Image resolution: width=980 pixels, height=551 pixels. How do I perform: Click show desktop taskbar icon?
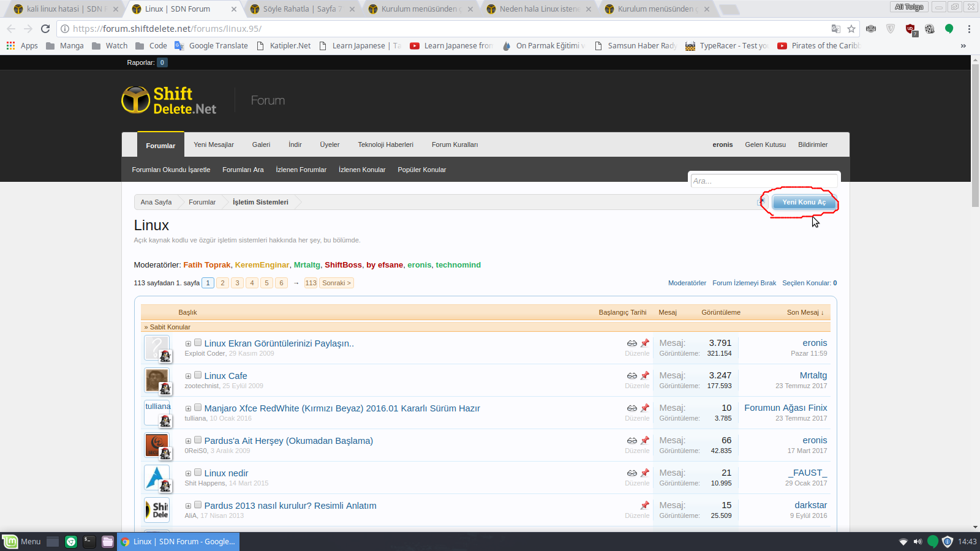[x=53, y=541]
